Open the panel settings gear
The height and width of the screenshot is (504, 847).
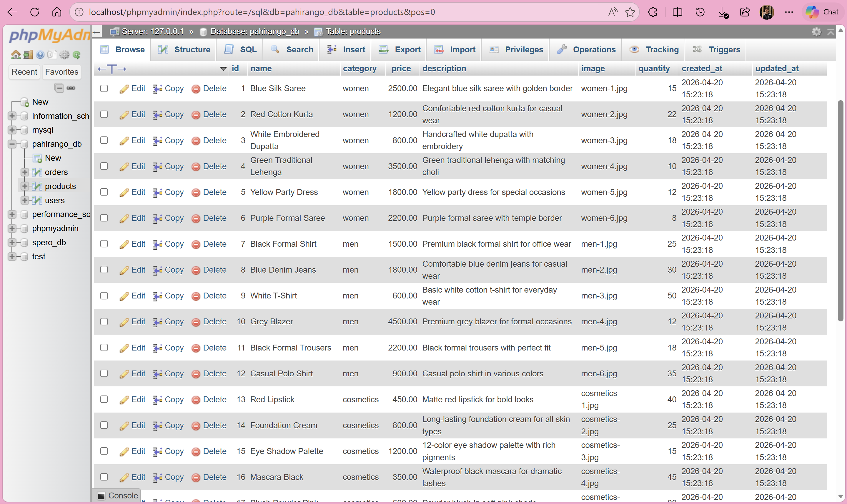(64, 54)
